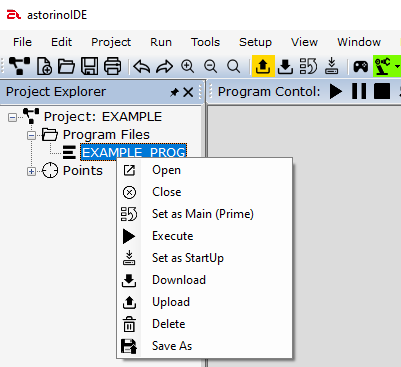
Task: Reset zoom with the plain magnifier icon
Action: tap(233, 66)
